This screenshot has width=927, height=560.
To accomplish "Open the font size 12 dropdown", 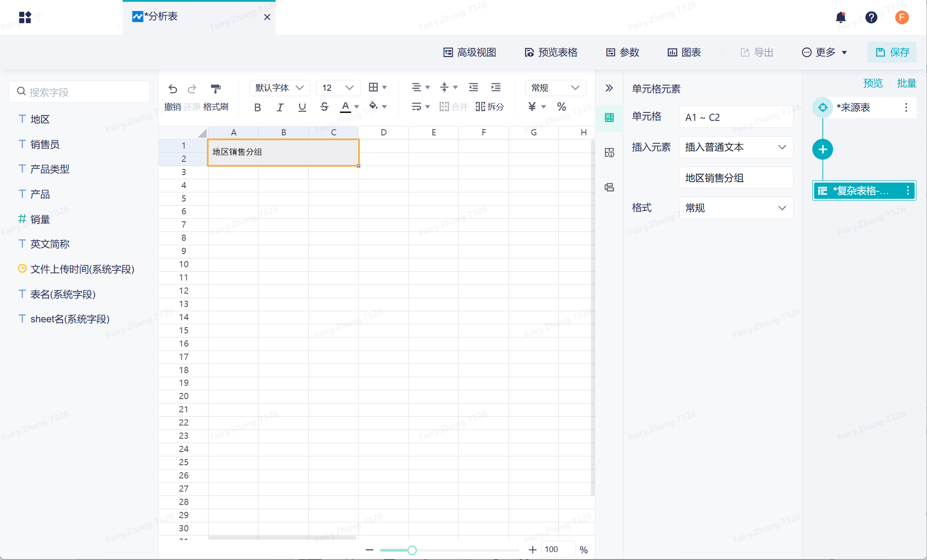I will (338, 88).
